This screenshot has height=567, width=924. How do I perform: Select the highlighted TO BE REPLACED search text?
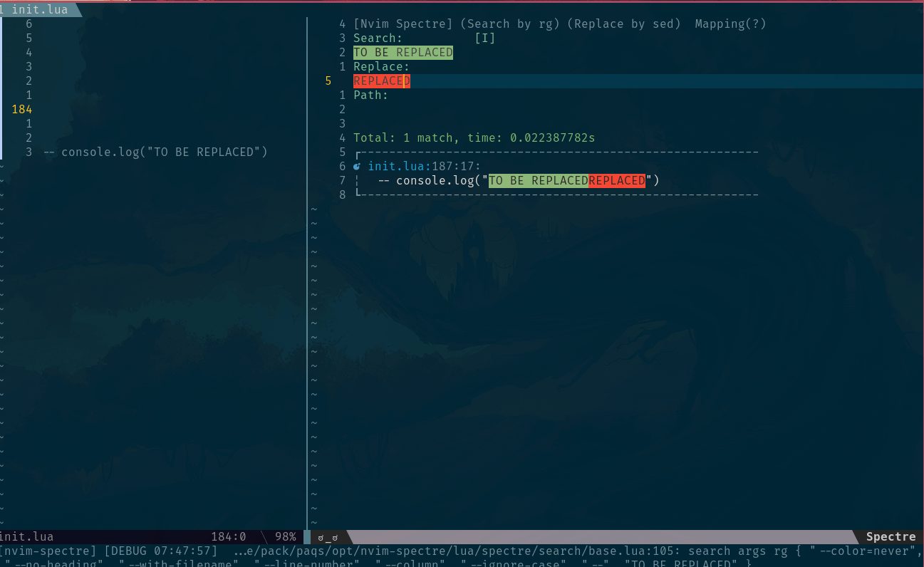point(403,52)
